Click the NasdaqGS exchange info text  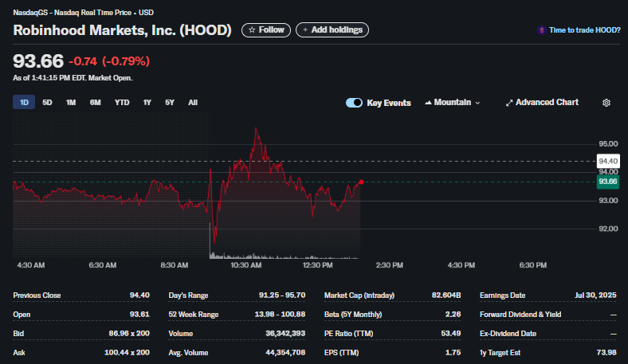tap(84, 13)
